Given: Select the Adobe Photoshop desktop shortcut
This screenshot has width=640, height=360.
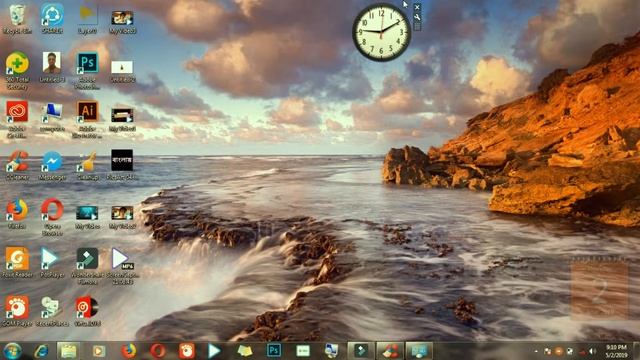Looking at the screenshot, I should (87, 71).
